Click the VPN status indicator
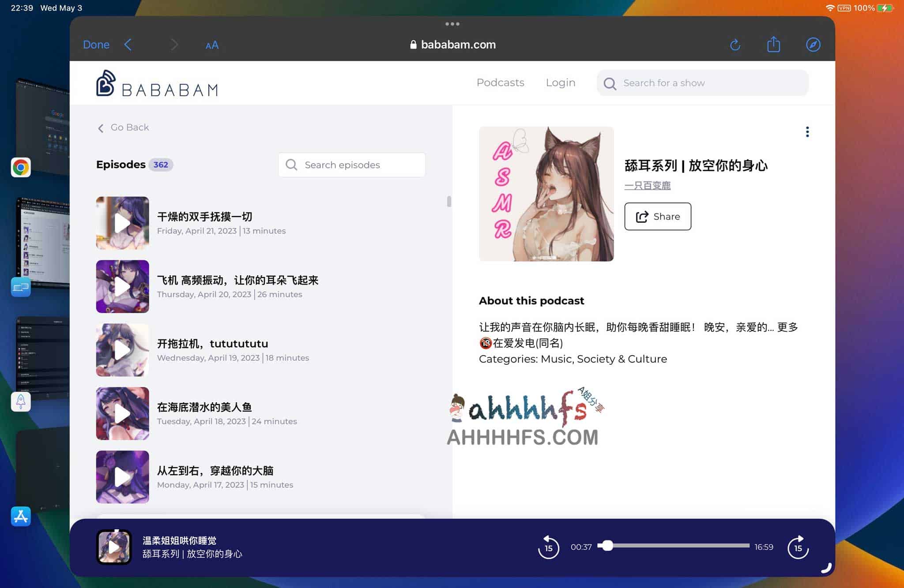This screenshot has height=588, width=904. coord(844,8)
